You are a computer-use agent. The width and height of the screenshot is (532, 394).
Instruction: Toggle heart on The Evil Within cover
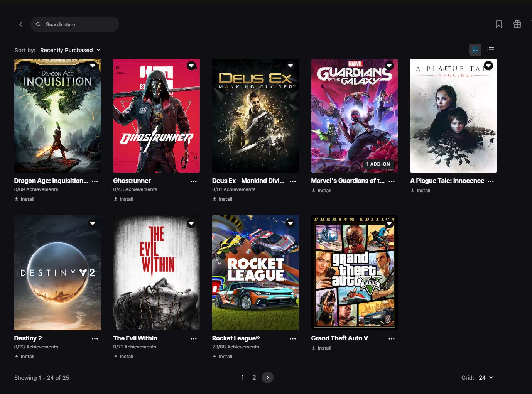[191, 223]
